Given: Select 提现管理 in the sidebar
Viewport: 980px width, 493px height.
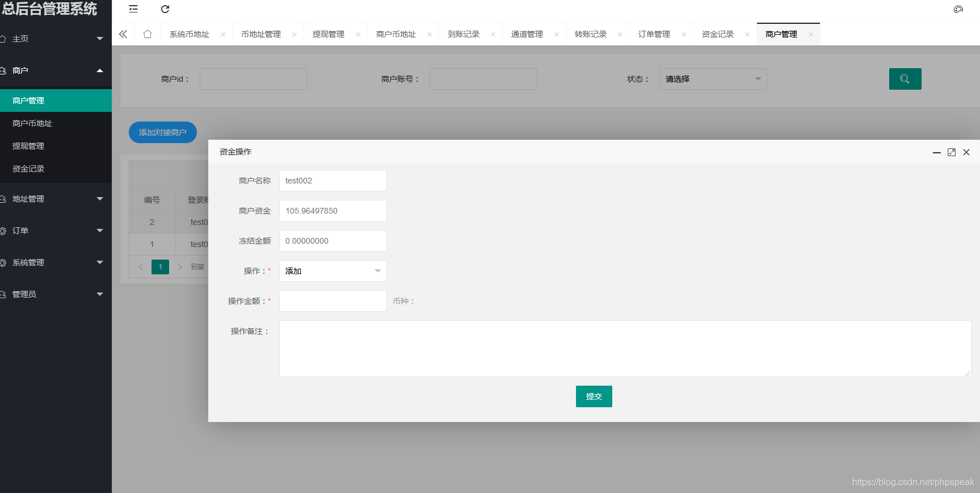Looking at the screenshot, I should 56,146.
